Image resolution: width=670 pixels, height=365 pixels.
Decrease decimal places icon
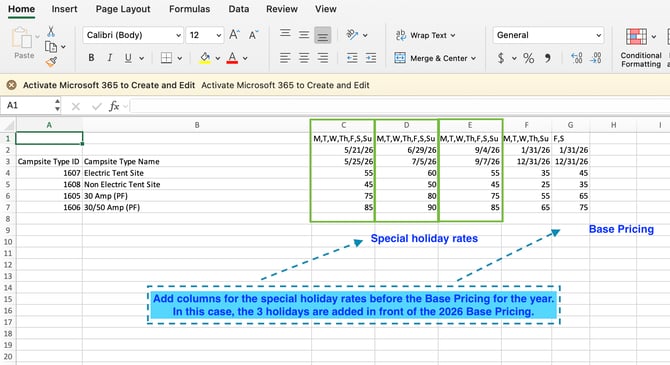tap(596, 58)
